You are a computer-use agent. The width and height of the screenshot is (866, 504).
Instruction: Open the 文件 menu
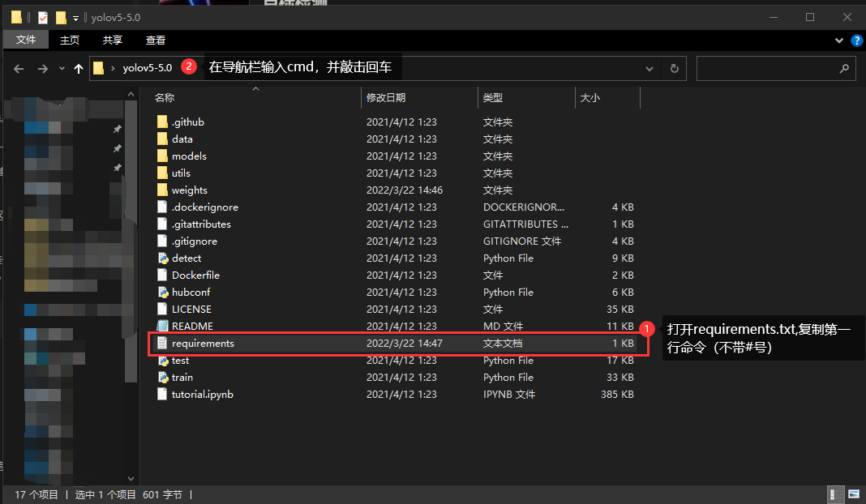coord(26,40)
